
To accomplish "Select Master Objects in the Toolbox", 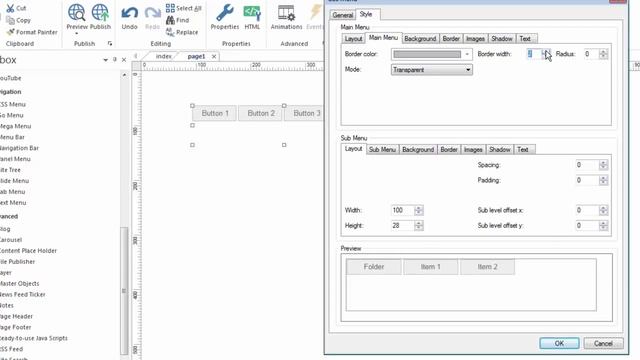I will tap(20, 283).
